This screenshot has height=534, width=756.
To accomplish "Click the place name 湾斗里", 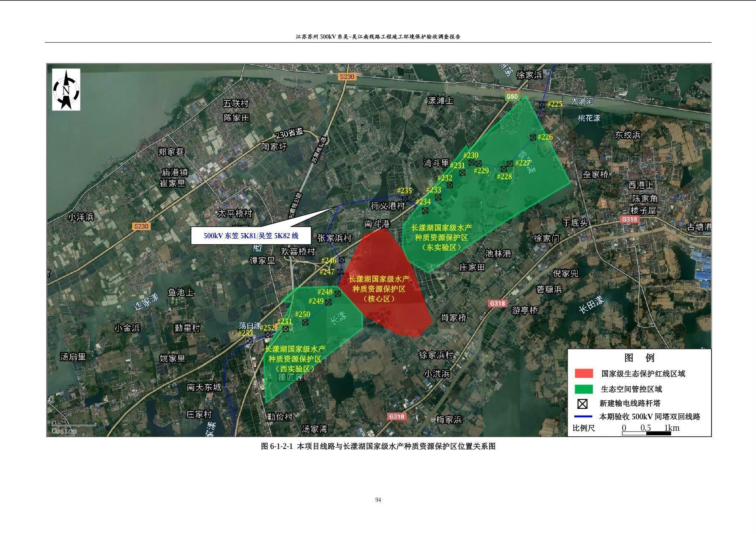I will (x=436, y=163).
